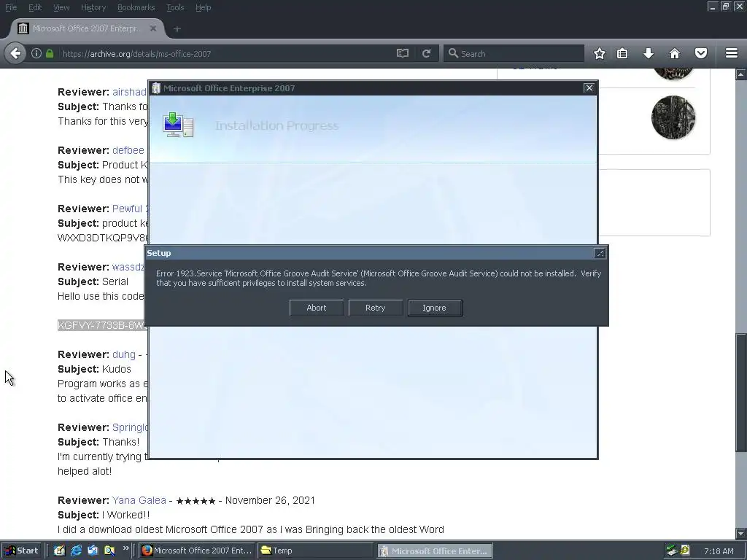This screenshot has height=560, width=747.
Task: Close the Microsoft Office 2007 browser tab
Action: pyautogui.click(x=153, y=28)
